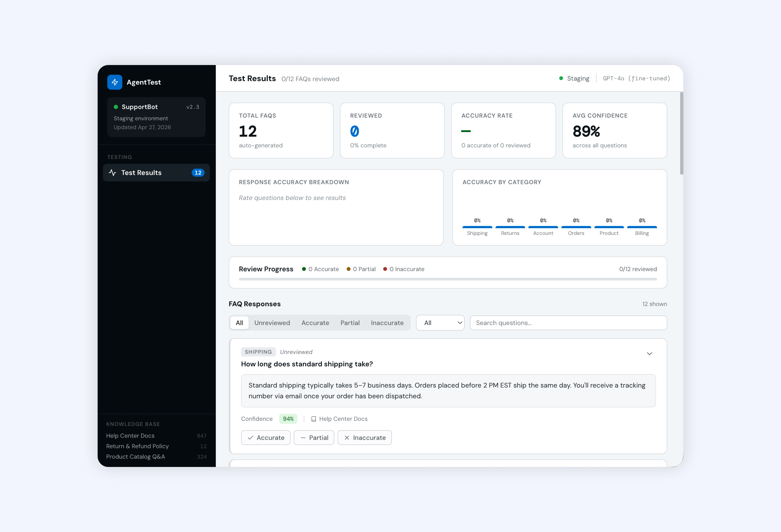Click the book icon beside Help Center Docs source
The image size is (781, 532).
[314, 419]
